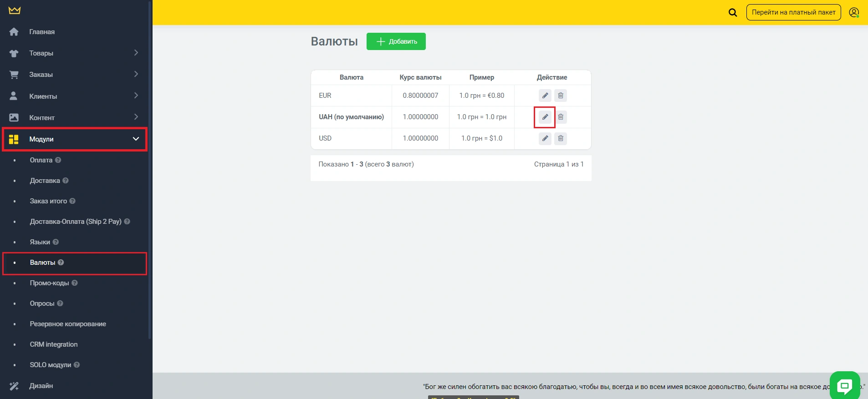The image size is (868, 399).
Task: Open Промо-коды module
Action: [x=49, y=283]
